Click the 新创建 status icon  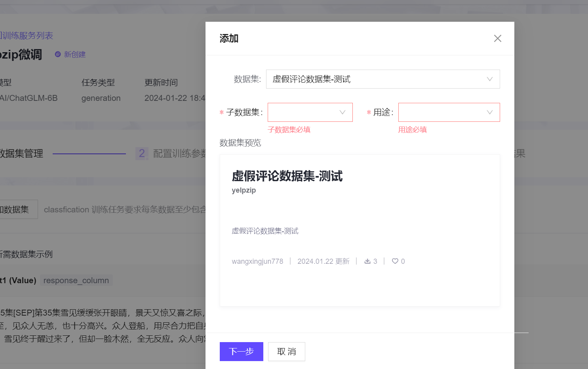pyautogui.click(x=58, y=54)
